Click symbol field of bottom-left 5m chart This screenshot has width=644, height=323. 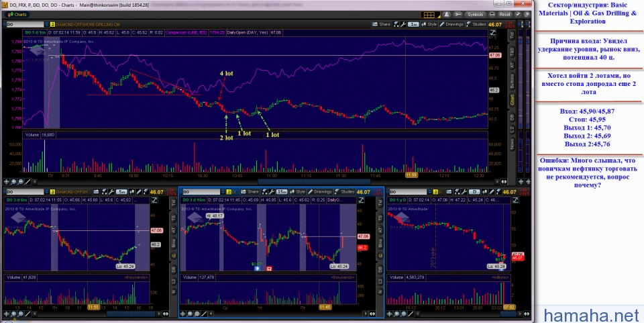(25, 192)
